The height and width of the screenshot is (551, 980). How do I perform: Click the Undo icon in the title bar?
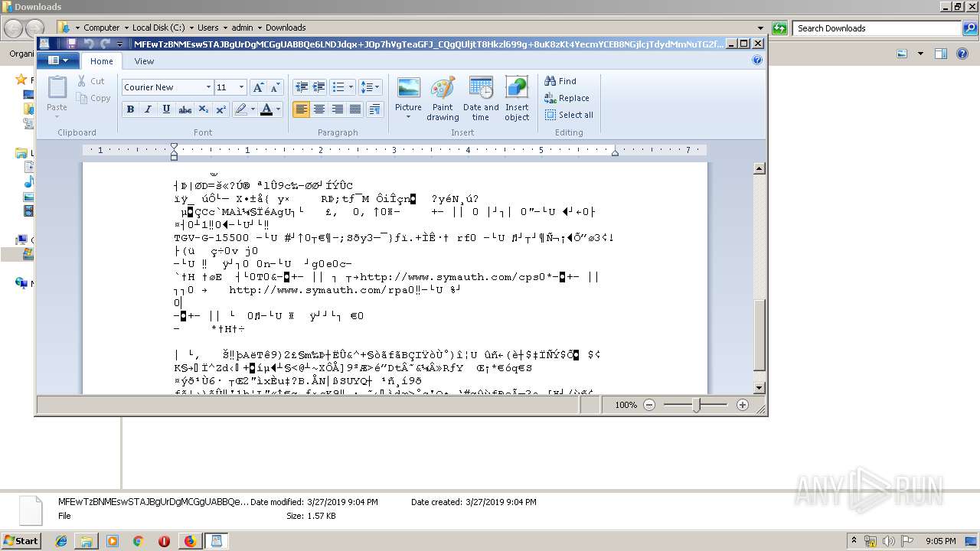88,44
